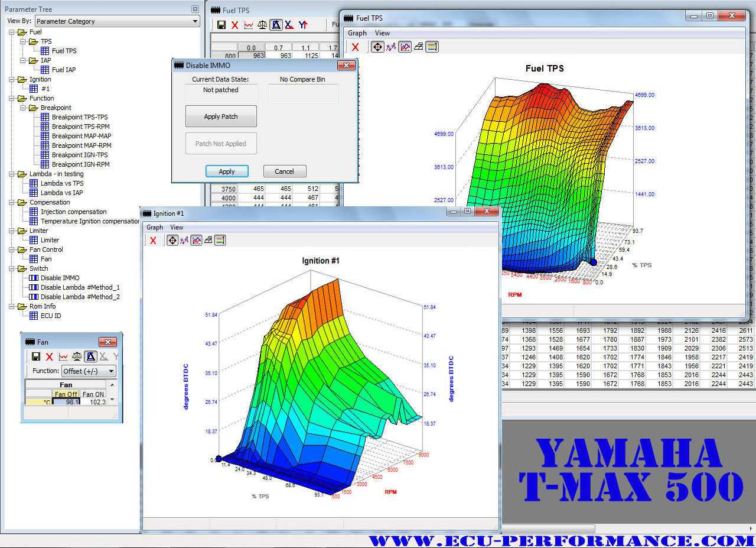Image resolution: width=756 pixels, height=548 pixels.
Task: Select point-line plot icon in Fuel TPS graph
Action: 390,47
